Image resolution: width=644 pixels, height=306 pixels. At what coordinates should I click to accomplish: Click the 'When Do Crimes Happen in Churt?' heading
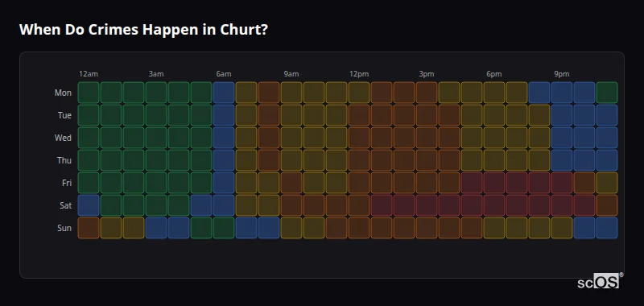[x=143, y=30]
